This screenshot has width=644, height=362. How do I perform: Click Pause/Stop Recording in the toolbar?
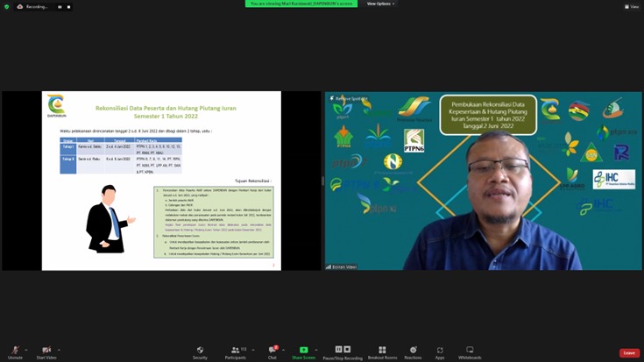(x=342, y=351)
